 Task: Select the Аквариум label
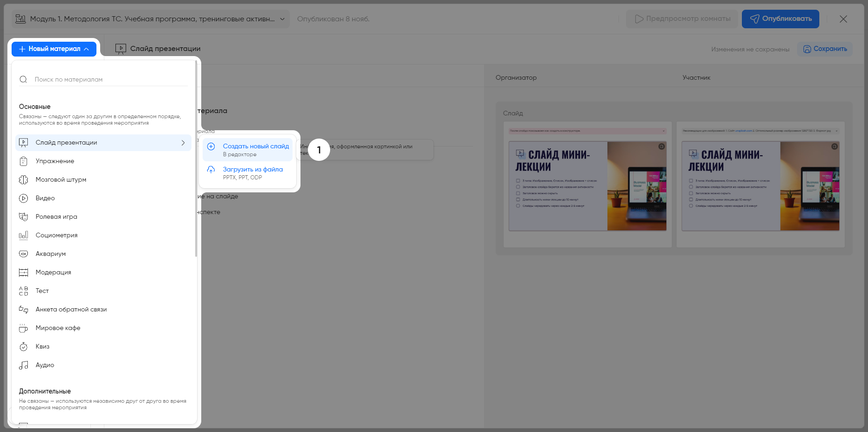click(x=51, y=254)
